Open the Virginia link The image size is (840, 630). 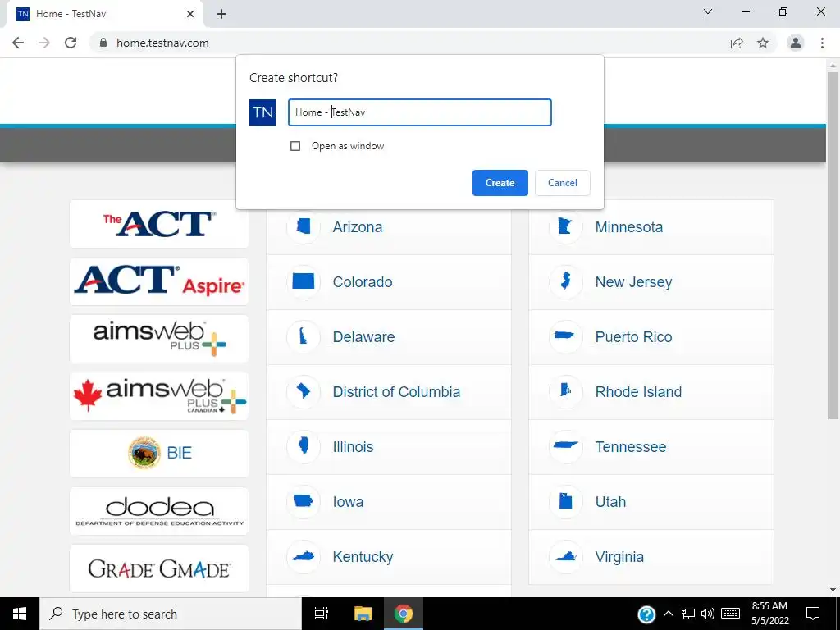[620, 557]
